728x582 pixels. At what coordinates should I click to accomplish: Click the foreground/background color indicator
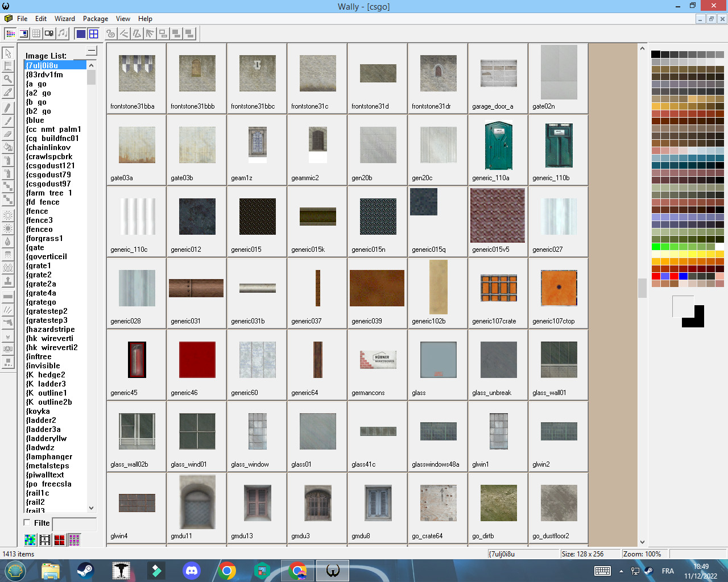[688, 311]
